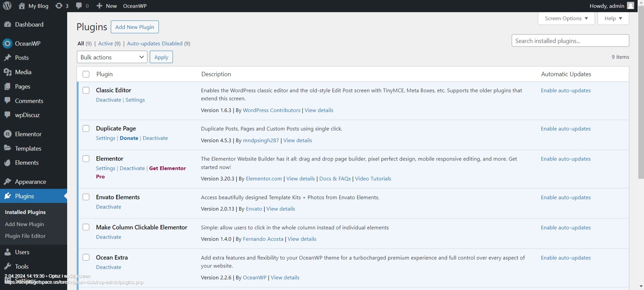Image resolution: width=644 pixels, height=290 pixels.
Task: Click the plus New icon in admin bar
Action: pyautogui.click(x=99, y=6)
